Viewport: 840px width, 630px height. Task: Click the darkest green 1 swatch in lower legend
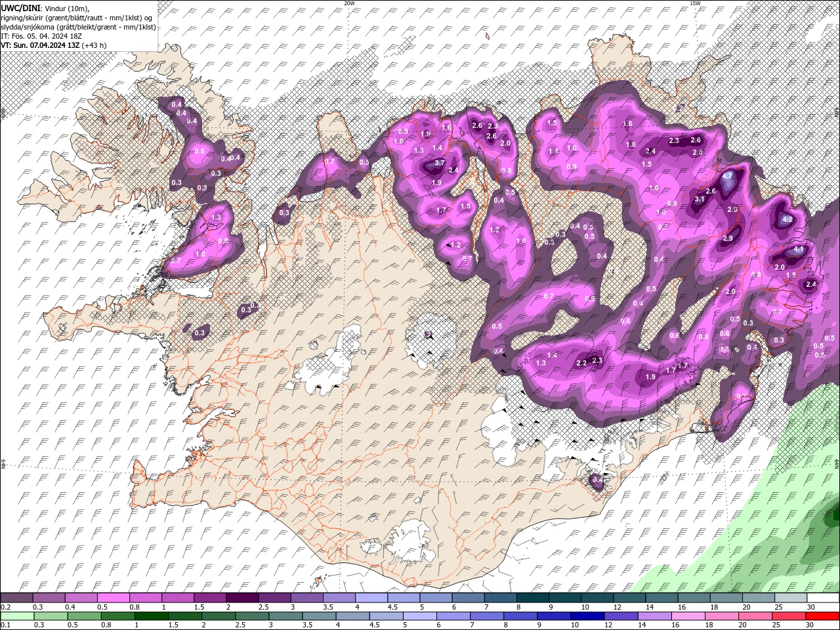(151, 616)
